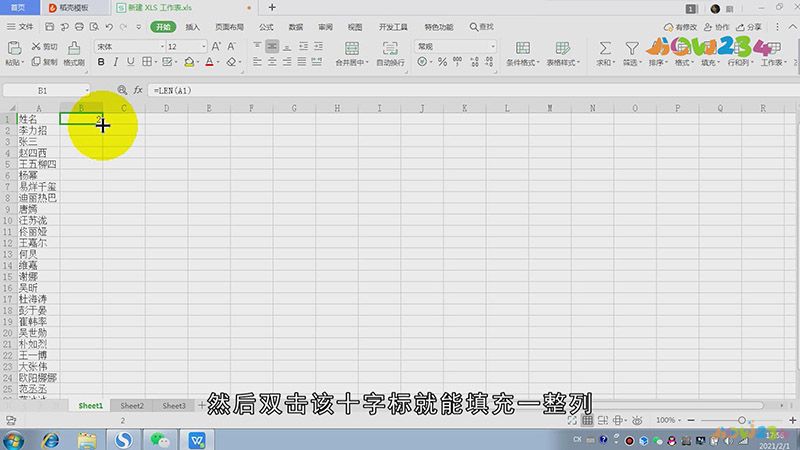800x450 pixels.
Task: Decrease font size with smaller A icon
Action: [x=232, y=46]
